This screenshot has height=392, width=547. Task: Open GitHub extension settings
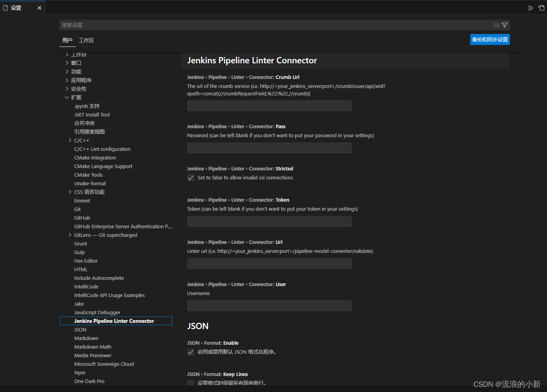(x=82, y=218)
